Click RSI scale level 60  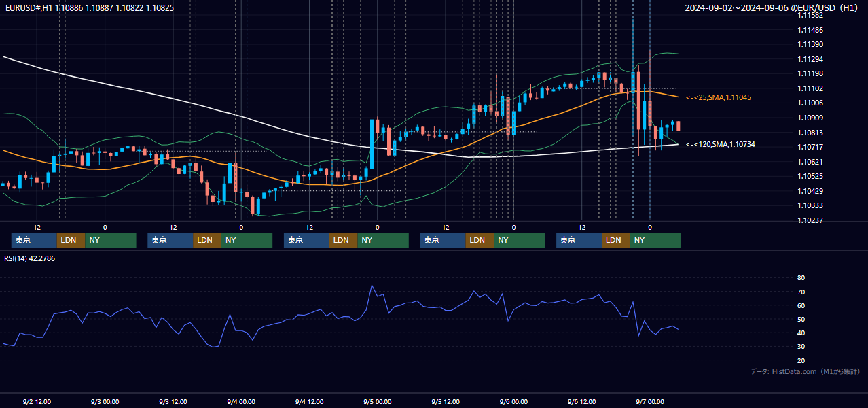pos(801,305)
